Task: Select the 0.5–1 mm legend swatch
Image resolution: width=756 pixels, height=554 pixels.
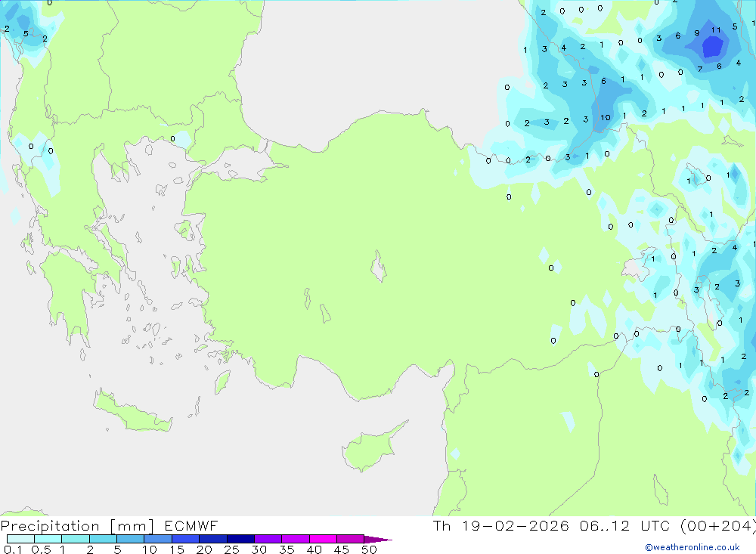Action: (48, 539)
